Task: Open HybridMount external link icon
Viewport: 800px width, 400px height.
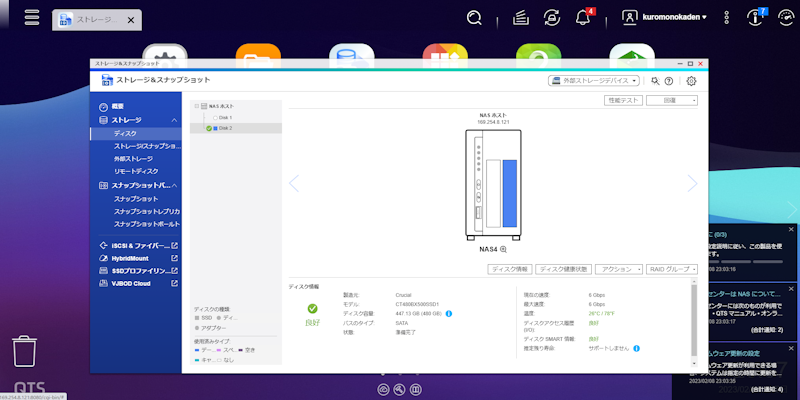Action: click(174, 258)
